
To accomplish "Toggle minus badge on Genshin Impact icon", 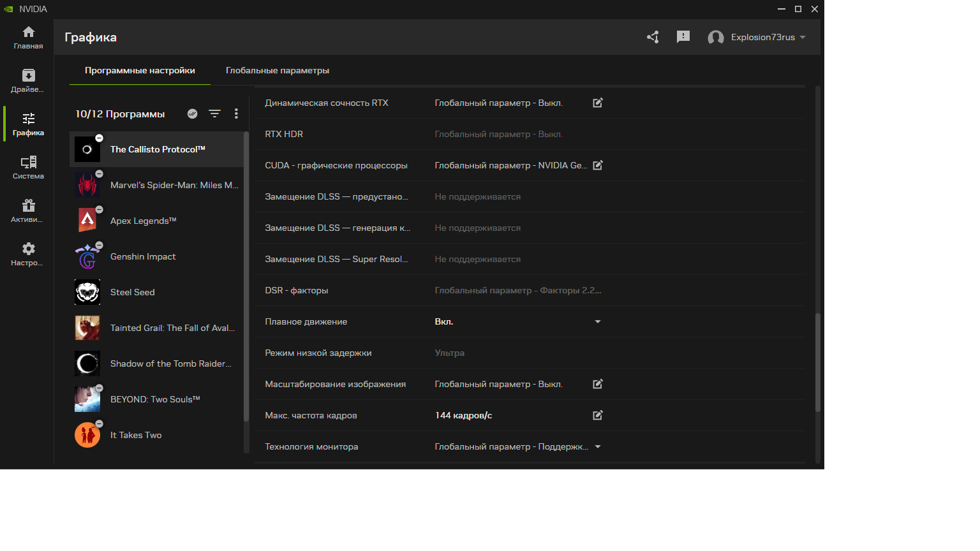I will pyautogui.click(x=99, y=246).
